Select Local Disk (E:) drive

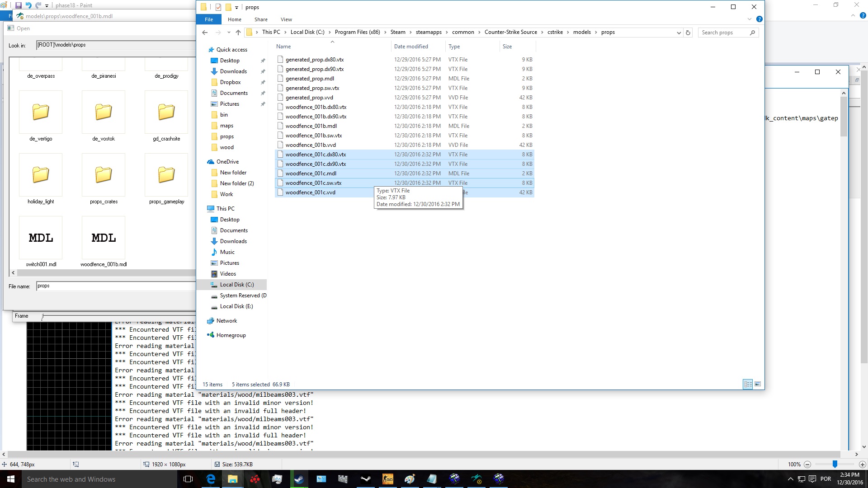click(x=236, y=306)
